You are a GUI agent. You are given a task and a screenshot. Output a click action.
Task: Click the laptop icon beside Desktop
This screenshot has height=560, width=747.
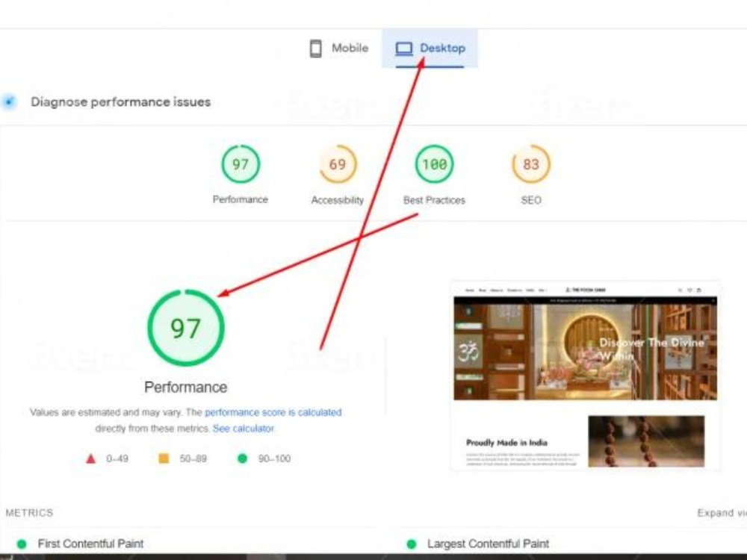click(404, 49)
